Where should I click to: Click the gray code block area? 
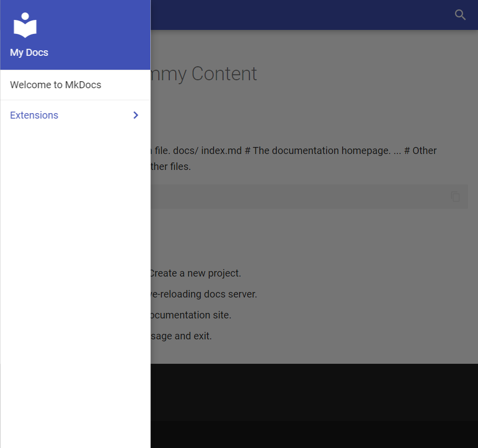click(x=299, y=196)
